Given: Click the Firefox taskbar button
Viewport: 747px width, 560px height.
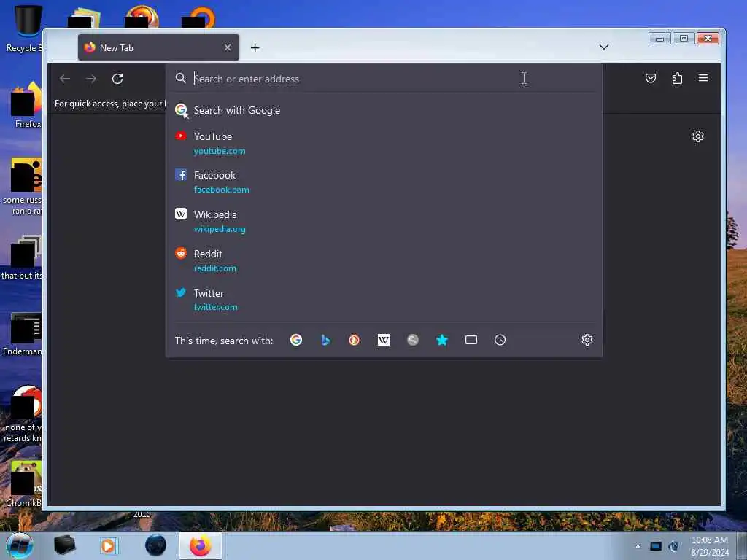Looking at the screenshot, I should coord(201,545).
